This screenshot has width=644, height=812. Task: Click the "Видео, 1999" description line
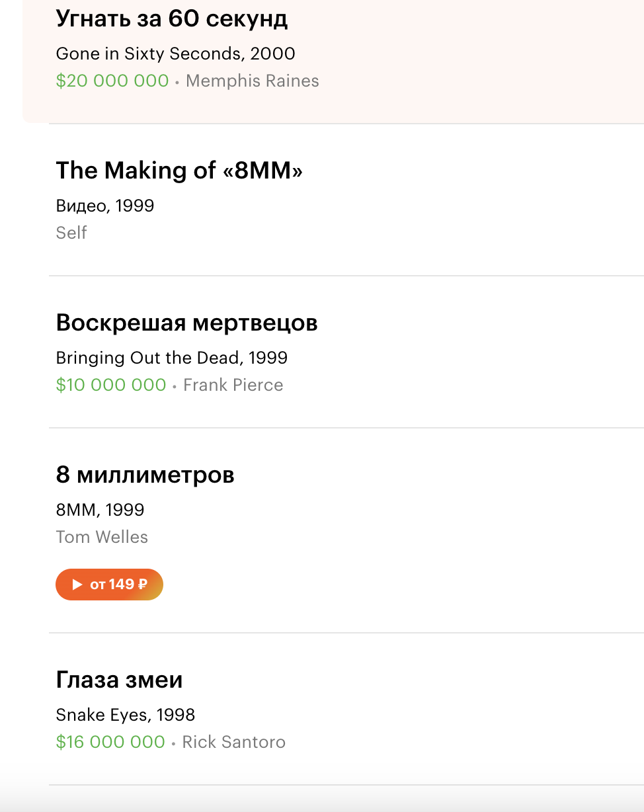tap(105, 206)
